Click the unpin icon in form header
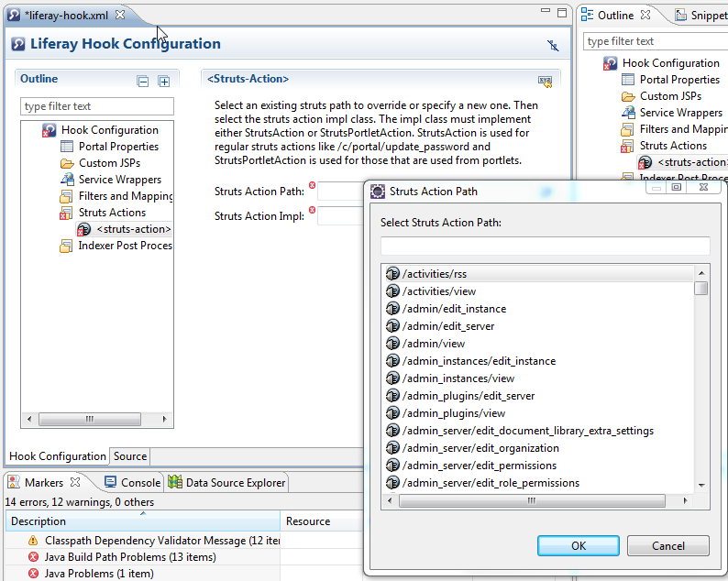 click(552, 45)
